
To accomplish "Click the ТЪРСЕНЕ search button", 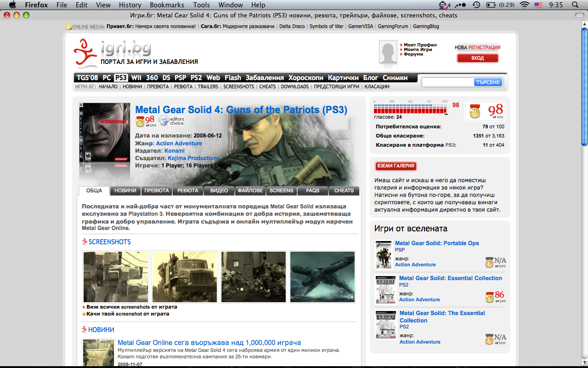I will tap(488, 82).
